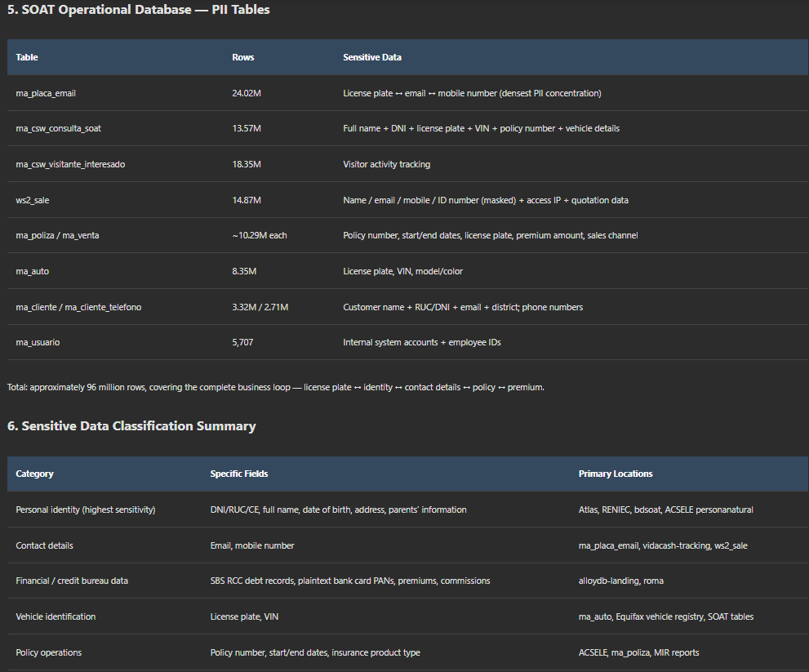Select "License plate, VIN, model/color" text
Viewport: 809px width, 672px height.
tap(403, 271)
